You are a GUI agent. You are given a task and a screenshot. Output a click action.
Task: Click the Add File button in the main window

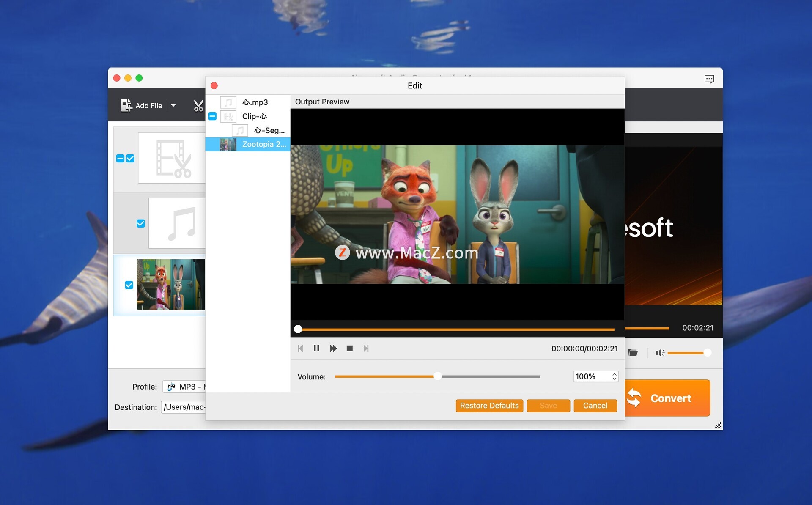tap(141, 105)
